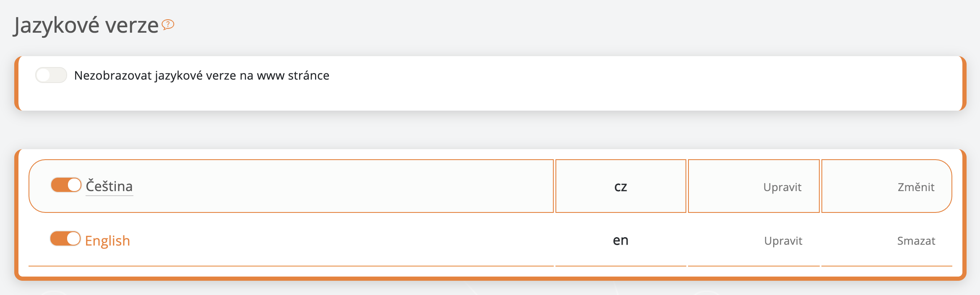This screenshot has width=980, height=295.
Task: Open the English language name link
Action: click(107, 241)
